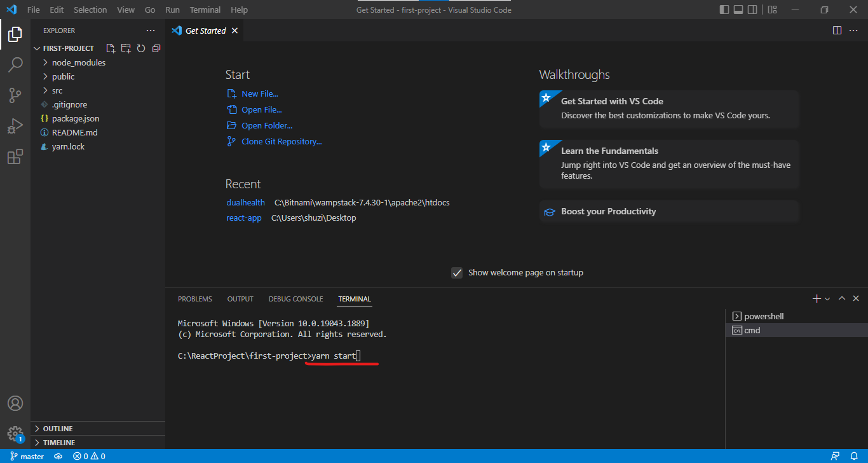Image resolution: width=868 pixels, height=463 pixels.
Task: Expand the src folder
Action: [x=98, y=90]
